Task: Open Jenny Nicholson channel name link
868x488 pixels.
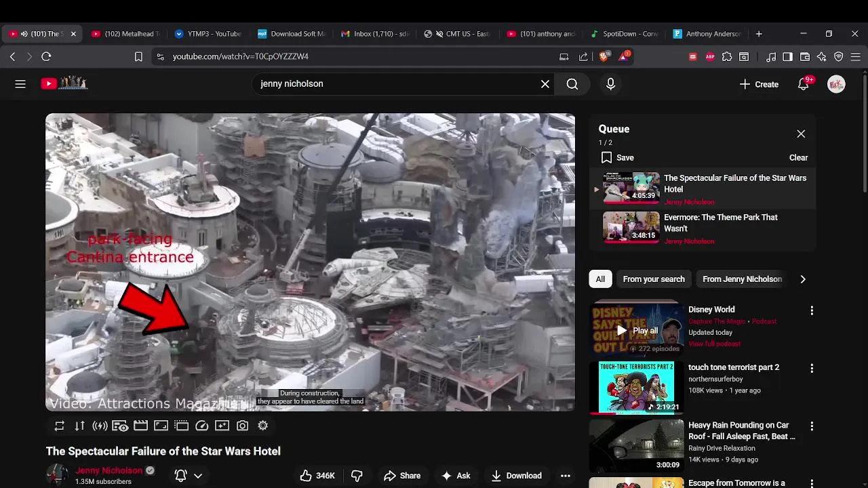Action: 109,470
